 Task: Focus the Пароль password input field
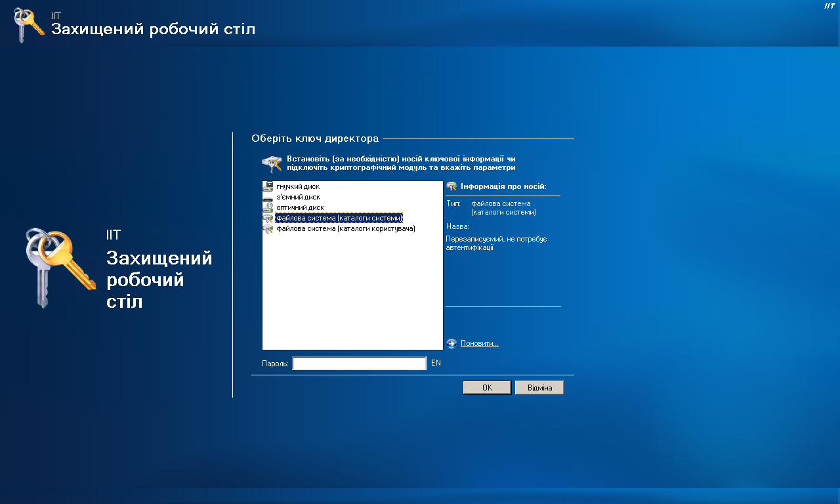pyautogui.click(x=359, y=364)
